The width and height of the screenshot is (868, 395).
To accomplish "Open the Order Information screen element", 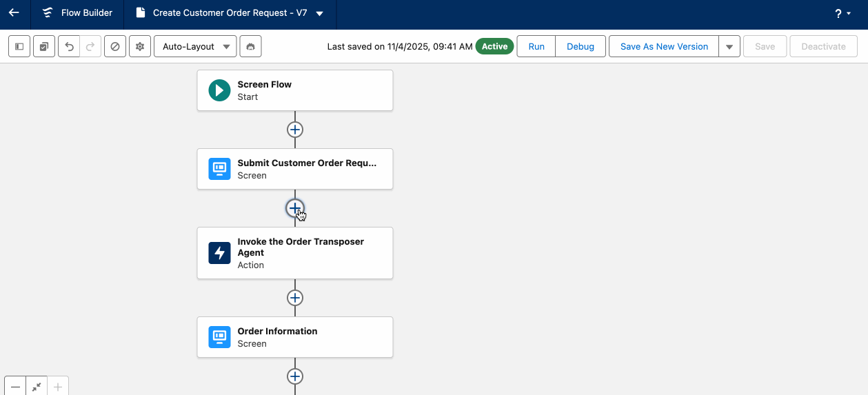I will (295, 337).
